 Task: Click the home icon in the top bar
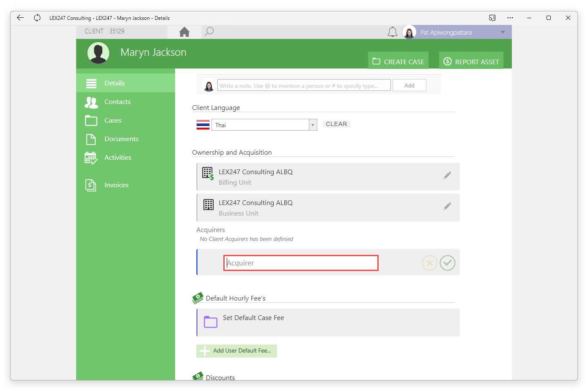point(184,31)
